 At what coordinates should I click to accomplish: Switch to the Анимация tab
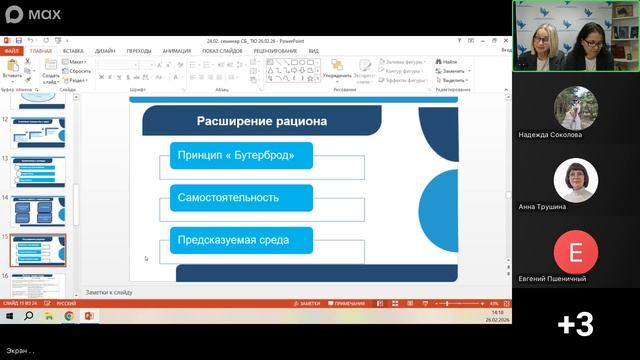[177, 51]
